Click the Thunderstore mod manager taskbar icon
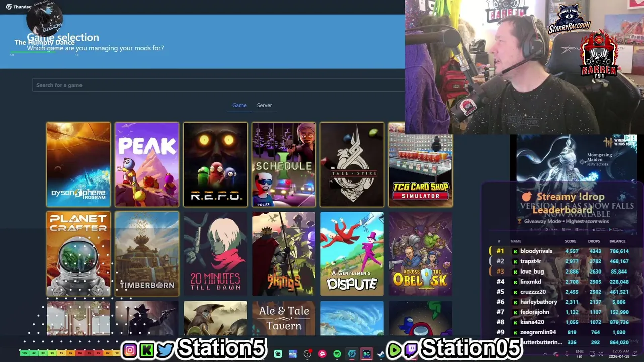This screenshot has width=644, height=362. click(x=352, y=354)
